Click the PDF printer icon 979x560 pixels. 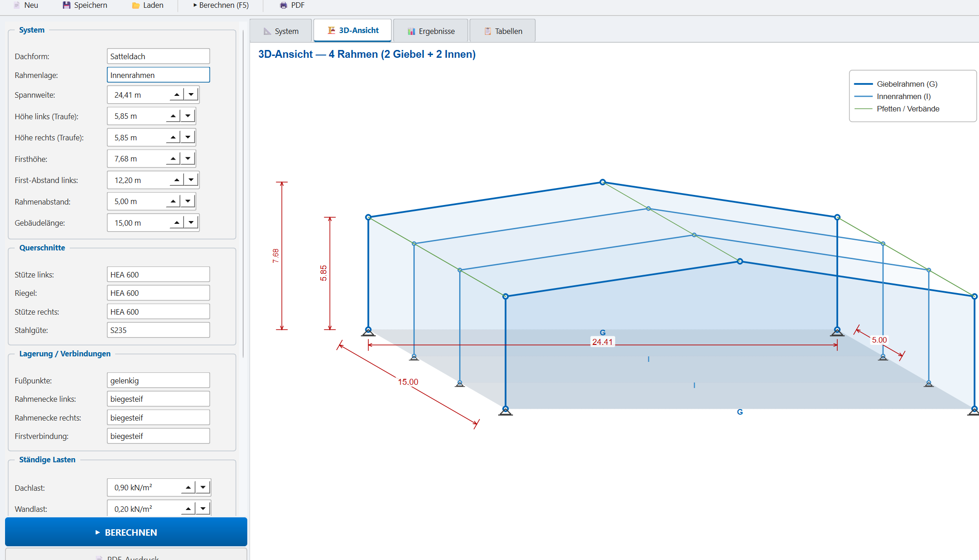(284, 6)
